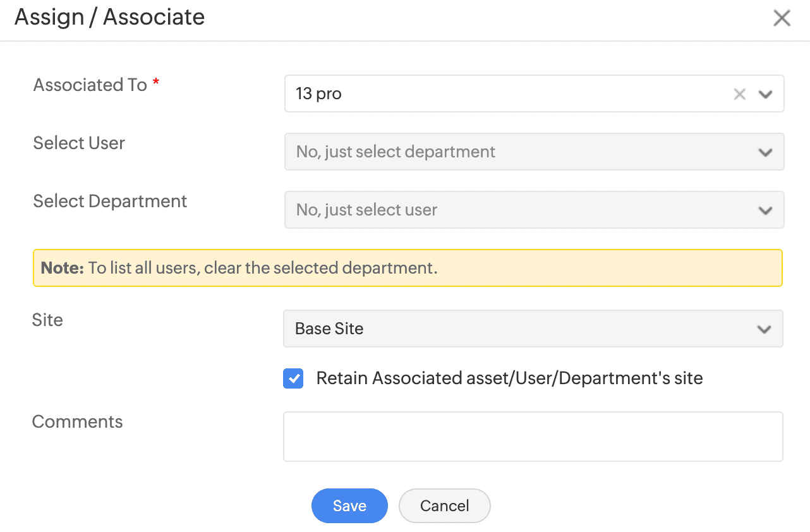The height and width of the screenshot is (532, 810).
Task: Focus the Comments text box
Action: pyautogui.click(x=533, y=437)
